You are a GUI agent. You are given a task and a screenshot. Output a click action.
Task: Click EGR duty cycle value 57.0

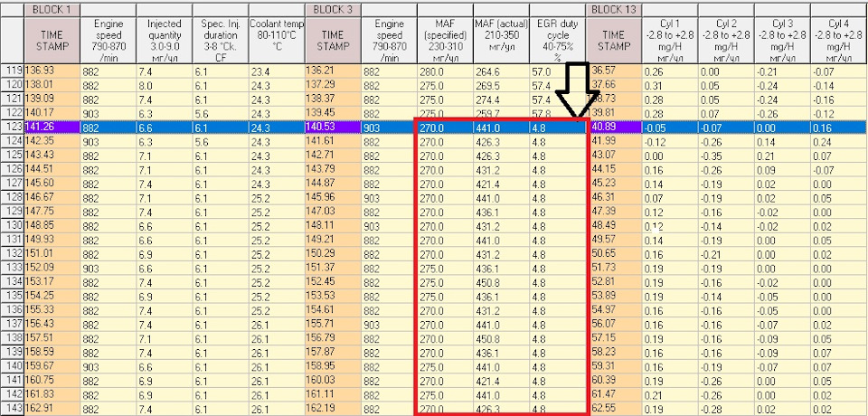coord(558,71)
